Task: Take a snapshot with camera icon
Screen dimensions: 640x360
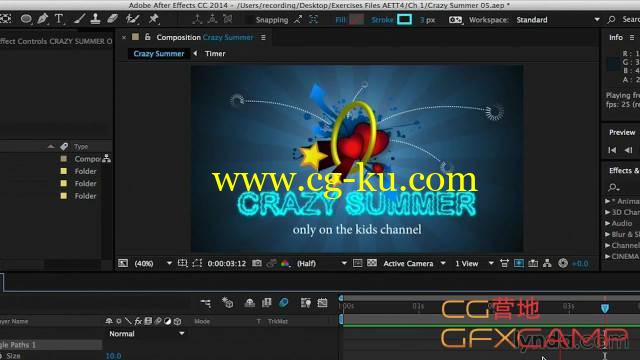Action: click(257, 263)
